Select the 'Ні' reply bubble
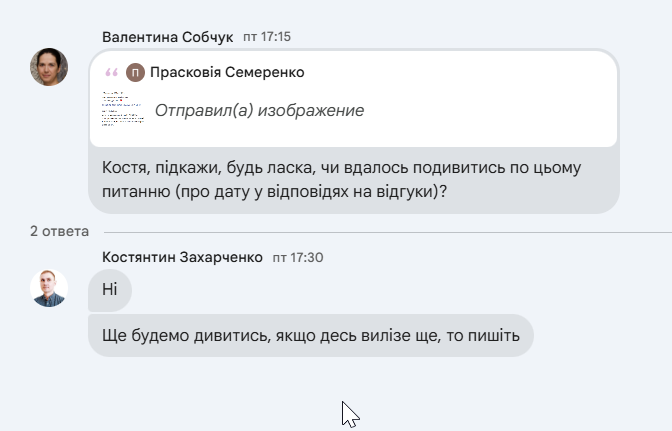Viewport: 672px width, 431px height. 110,290
